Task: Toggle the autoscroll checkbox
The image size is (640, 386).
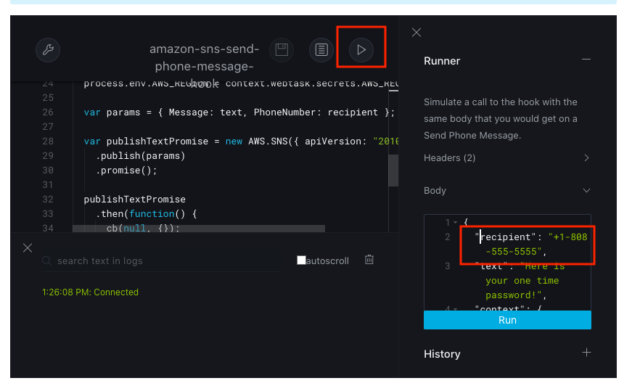Action: pos(301,260)
